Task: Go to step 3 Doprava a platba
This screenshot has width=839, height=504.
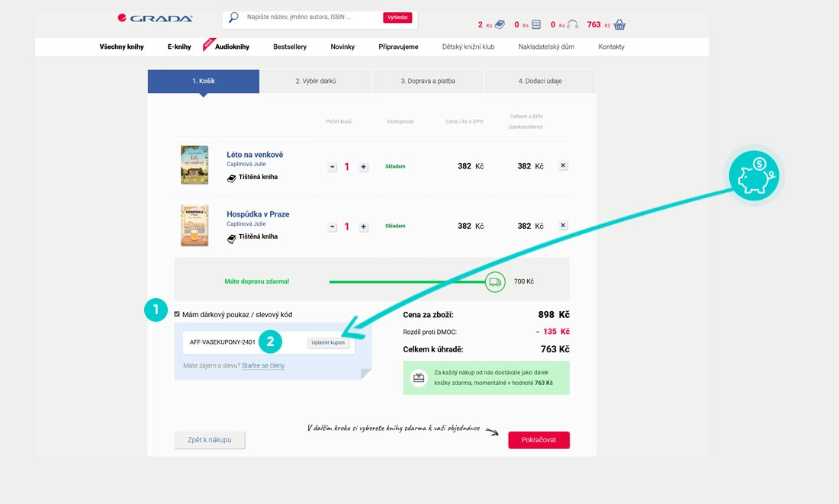Action: (x=428, y=81)
